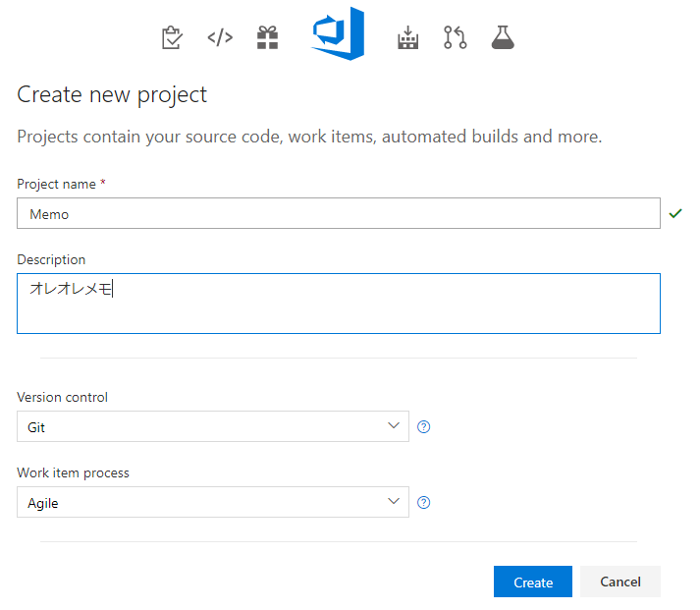Expand the Work item process Agile dropdown
Viewport: 700px width, 610px height.
(x=213, y=502)
